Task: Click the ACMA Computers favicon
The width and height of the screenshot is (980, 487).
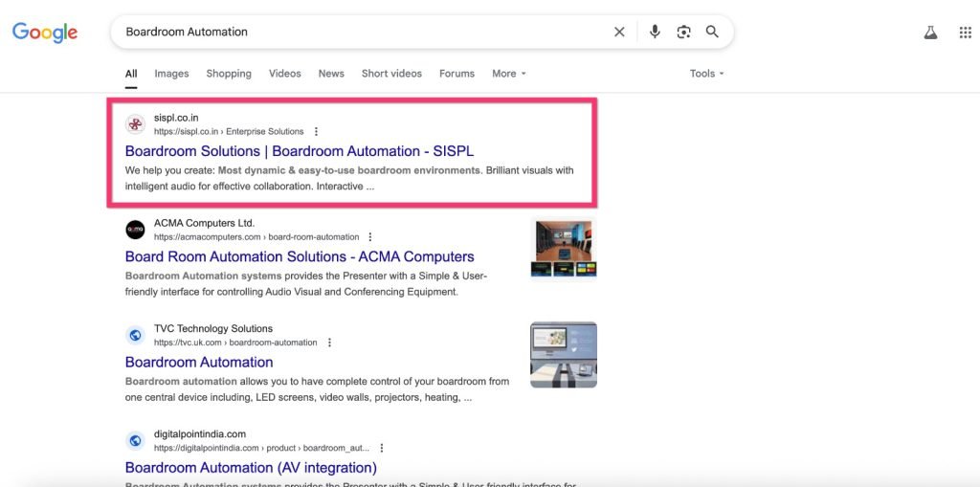Action: pyautogui.click(x=135, y=230)
